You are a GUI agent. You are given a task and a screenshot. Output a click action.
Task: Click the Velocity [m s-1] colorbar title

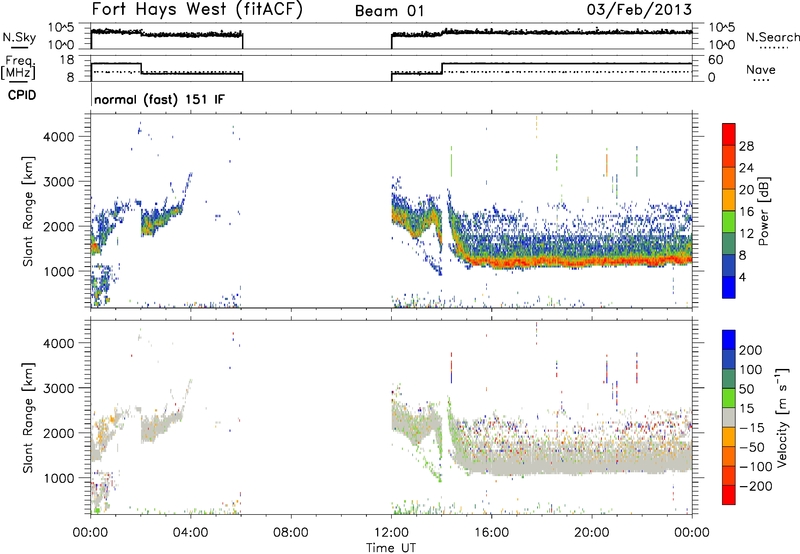pos(782,417)
